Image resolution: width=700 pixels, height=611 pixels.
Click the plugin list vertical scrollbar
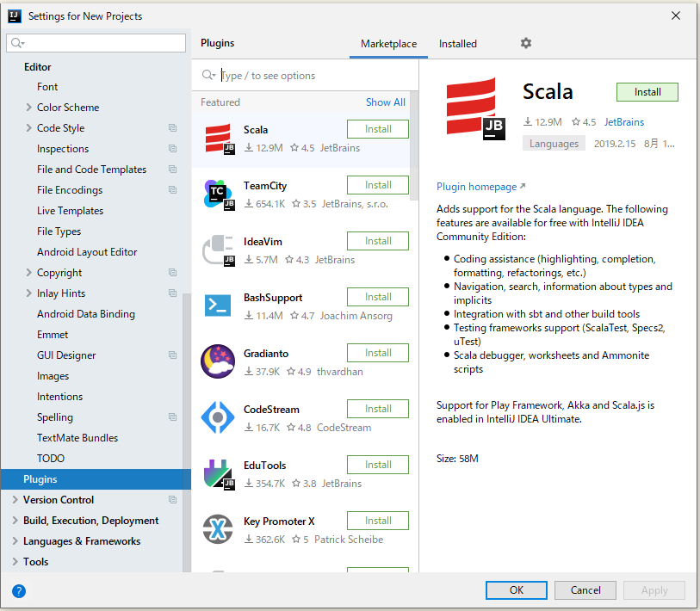(414, 146)
